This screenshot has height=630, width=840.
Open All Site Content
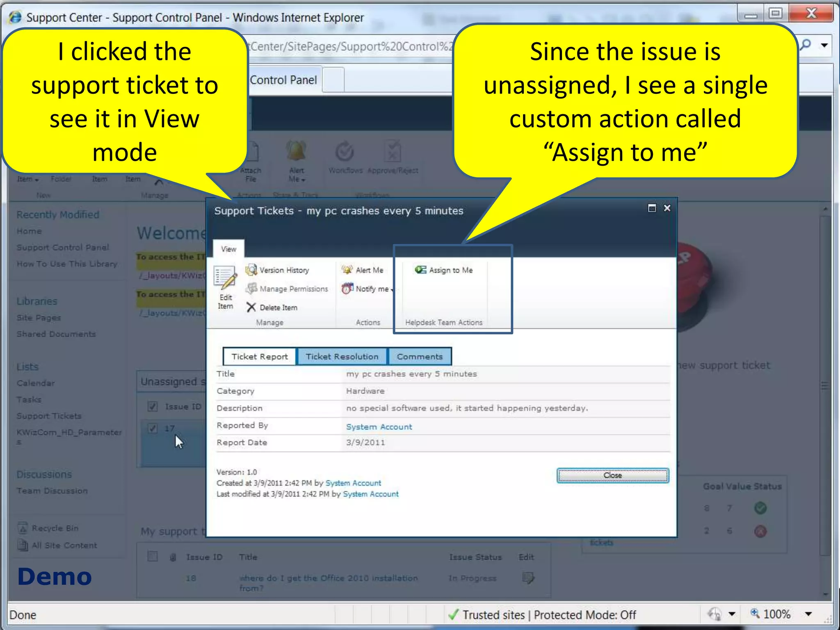pos(57,545)
